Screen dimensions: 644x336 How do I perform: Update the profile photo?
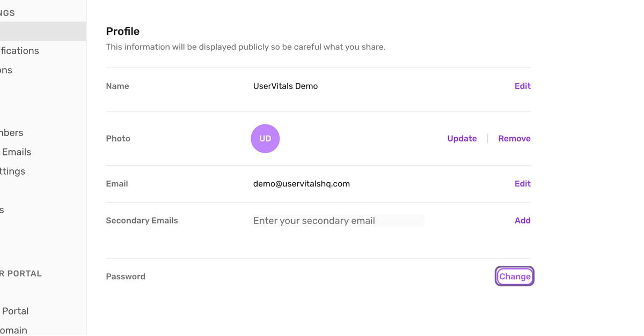pyautogui.click(x=462, y=138)
